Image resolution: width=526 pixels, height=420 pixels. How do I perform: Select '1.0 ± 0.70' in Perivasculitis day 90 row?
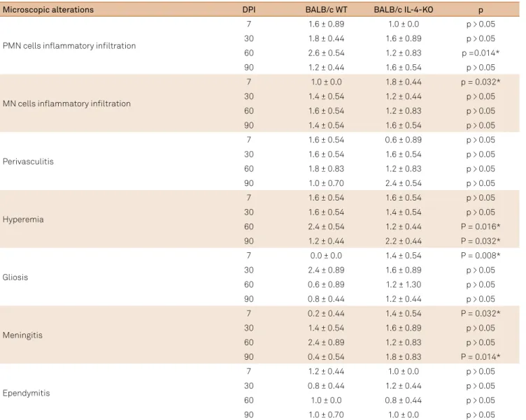click(x=326, y=183)
